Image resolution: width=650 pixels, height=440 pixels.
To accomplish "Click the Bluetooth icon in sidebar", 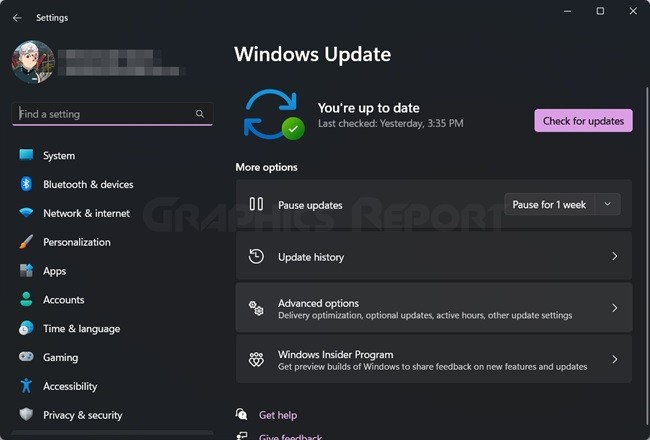I will click(26, 184).
